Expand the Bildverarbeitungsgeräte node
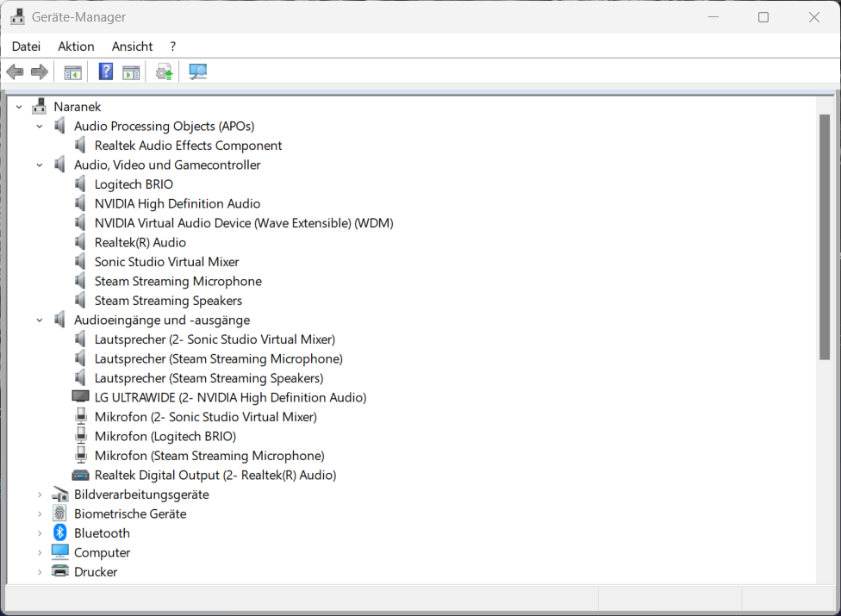 40,495
